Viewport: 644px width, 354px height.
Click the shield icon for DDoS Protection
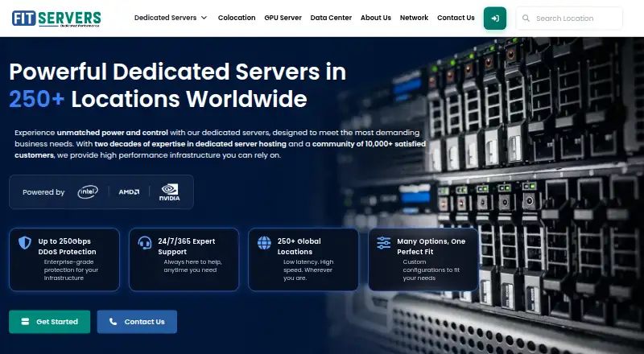tap(25, 243)
